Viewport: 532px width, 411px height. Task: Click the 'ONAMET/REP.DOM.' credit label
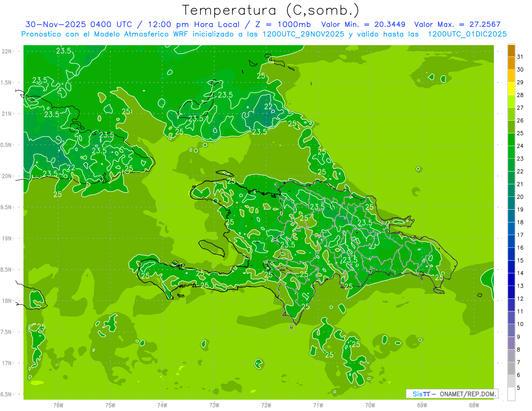click(467, 394)
